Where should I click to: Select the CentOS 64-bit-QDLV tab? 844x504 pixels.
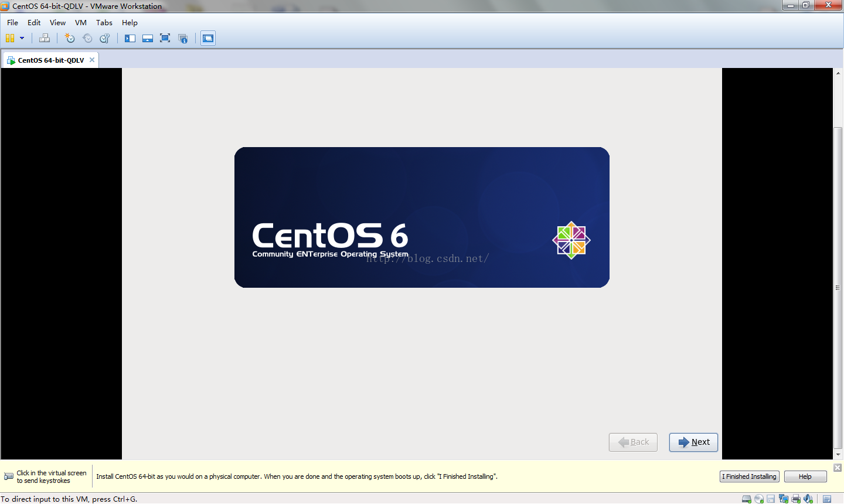pyautogui.click(x=50, y=60)
